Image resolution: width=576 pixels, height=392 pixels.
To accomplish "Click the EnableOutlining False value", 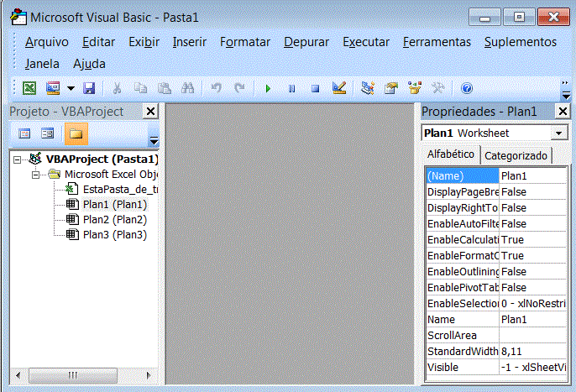I will pyautogui.click(x=533, y=272).
